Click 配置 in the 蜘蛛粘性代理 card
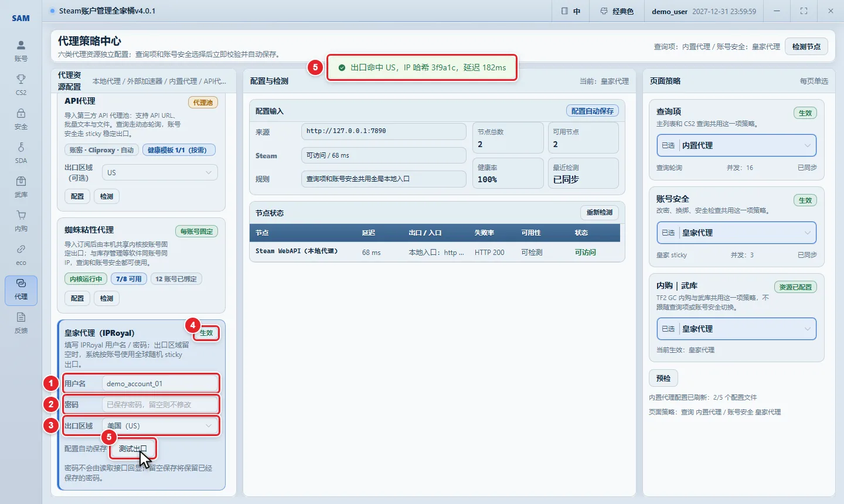Screen dimensions: 844x504 click(x=77, y=298)
